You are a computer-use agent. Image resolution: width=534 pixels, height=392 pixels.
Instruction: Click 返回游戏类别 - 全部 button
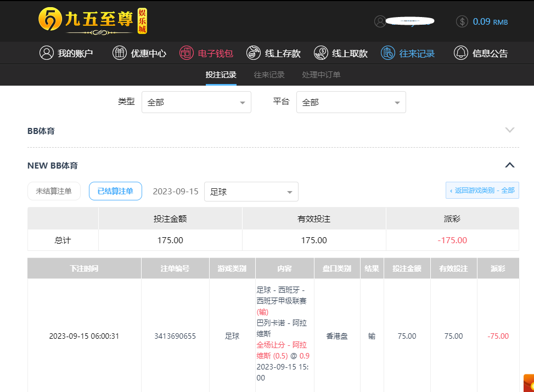(x=482, y=191)
